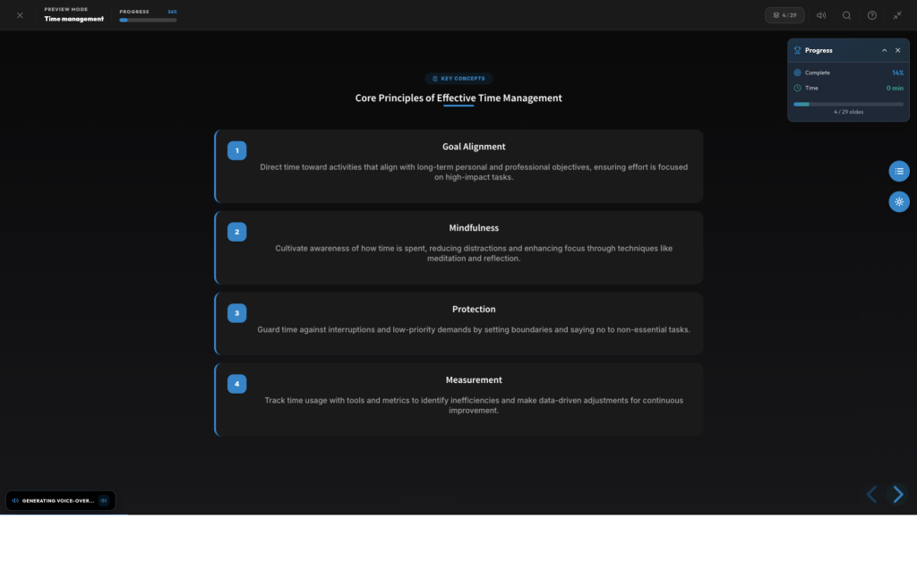
Task: Click the top bar course progress bar
Action: [148, 20]
